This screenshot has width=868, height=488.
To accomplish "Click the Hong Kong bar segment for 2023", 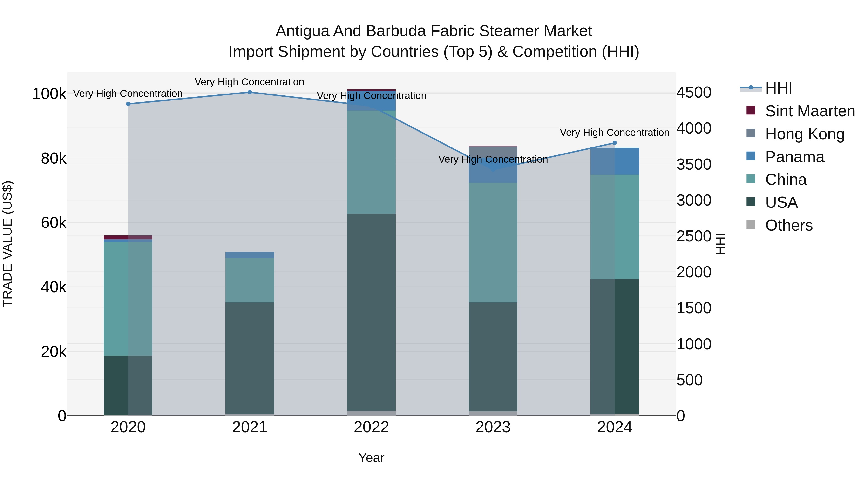I will pos(493,152).
